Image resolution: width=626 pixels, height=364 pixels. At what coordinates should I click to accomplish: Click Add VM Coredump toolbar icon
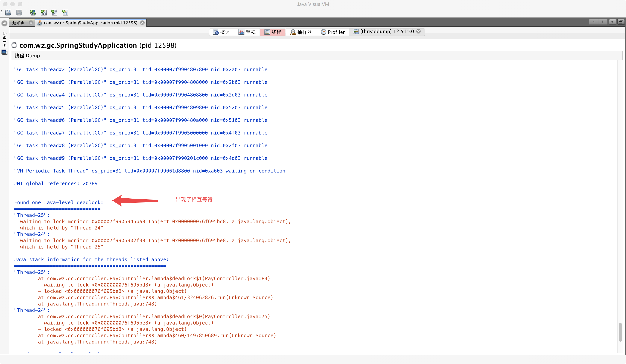click(x=54, y=12)
